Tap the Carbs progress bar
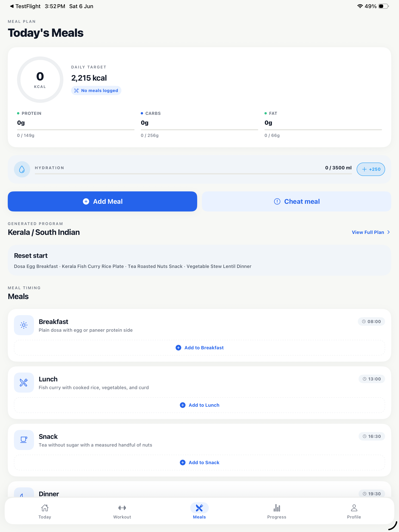The width and height of the screenshot is (399, 532). coord(199,130)
